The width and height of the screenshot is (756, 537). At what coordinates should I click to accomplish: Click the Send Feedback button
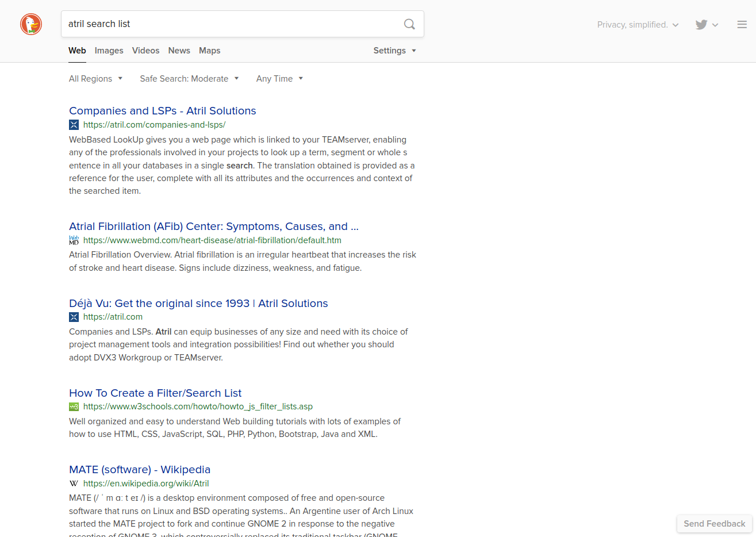(x=715, y=524)
